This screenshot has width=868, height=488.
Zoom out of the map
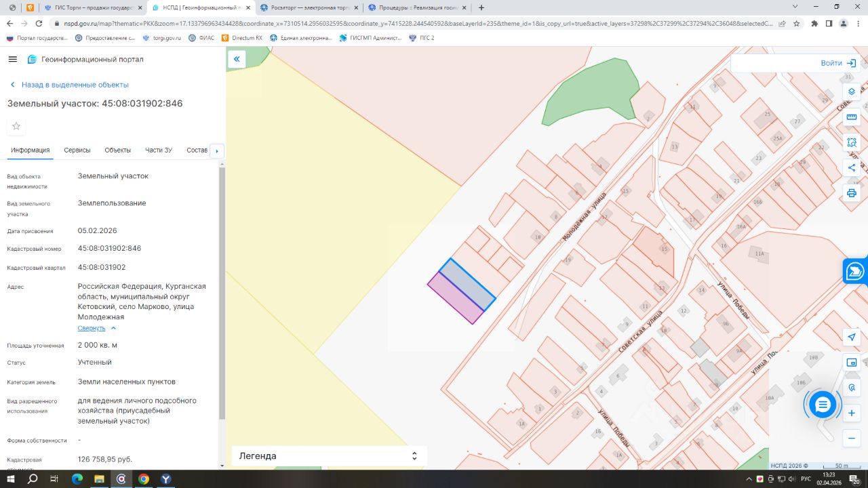852,439
